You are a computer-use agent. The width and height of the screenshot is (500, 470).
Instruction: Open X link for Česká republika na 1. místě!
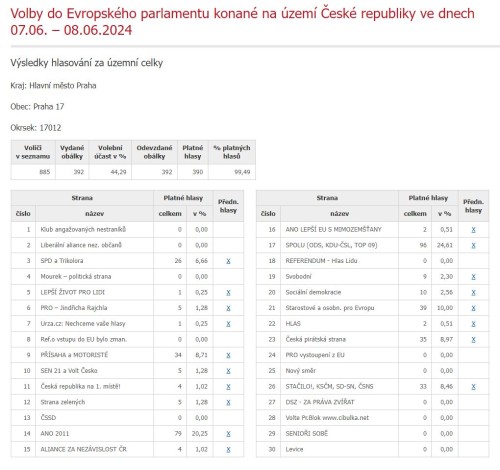click(228, 387)
